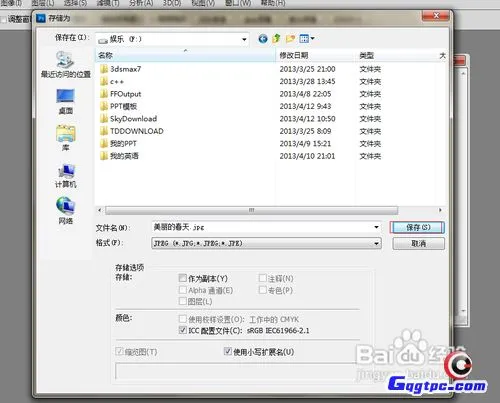Click date 2013/3/25 21:00

click(307, 69)
